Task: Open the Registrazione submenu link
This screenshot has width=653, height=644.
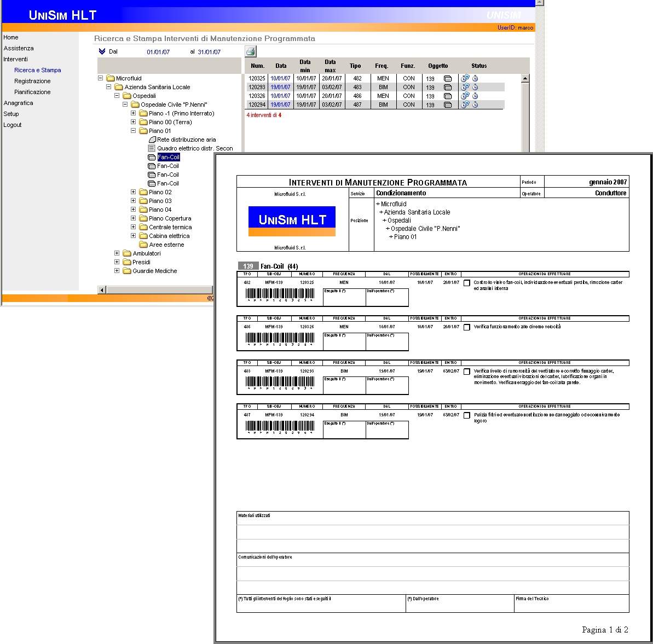Action: coord(32,81)
